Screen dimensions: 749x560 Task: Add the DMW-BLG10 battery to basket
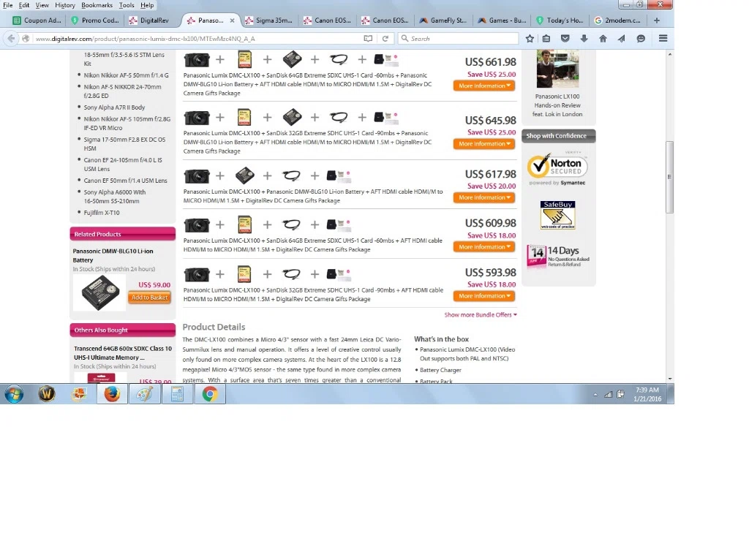(149, 298)
